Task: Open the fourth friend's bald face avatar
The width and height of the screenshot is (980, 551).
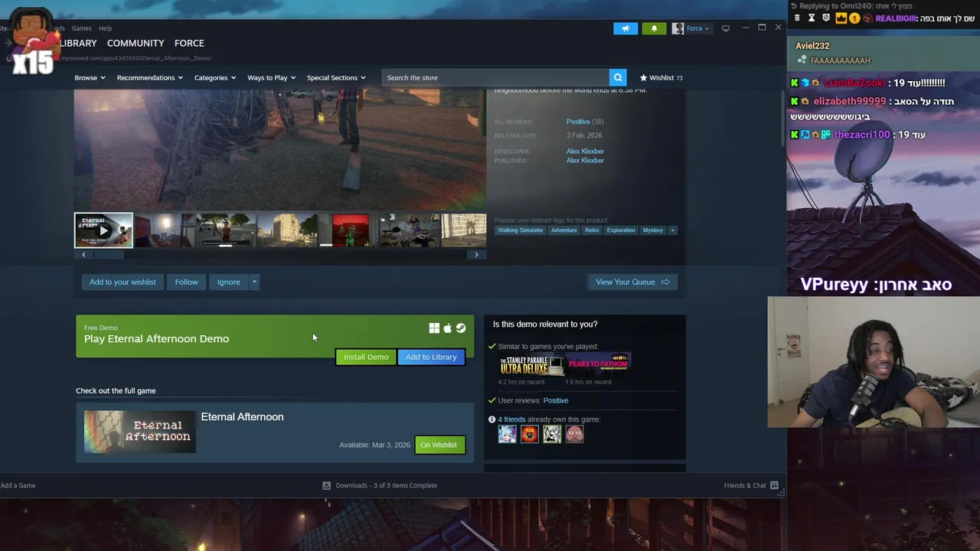Action: click(574, 435)
